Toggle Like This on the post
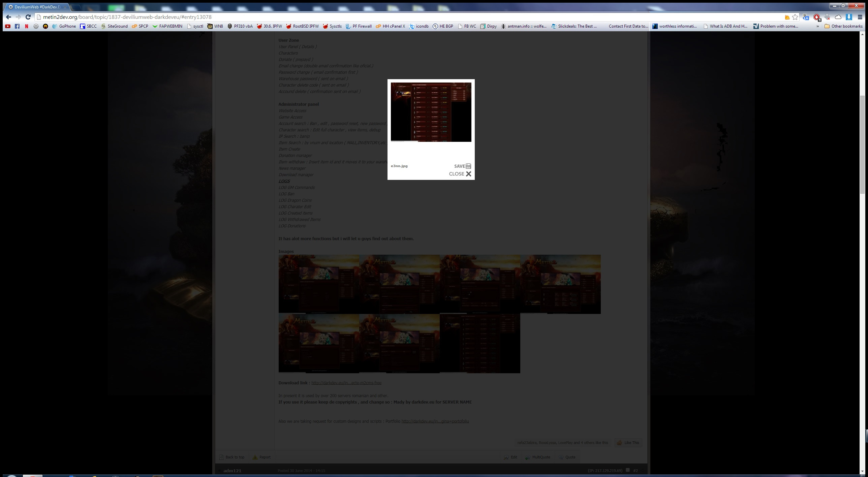Image resolution: width=868 pixels, height=477 pixels. [x=628, y=443]
